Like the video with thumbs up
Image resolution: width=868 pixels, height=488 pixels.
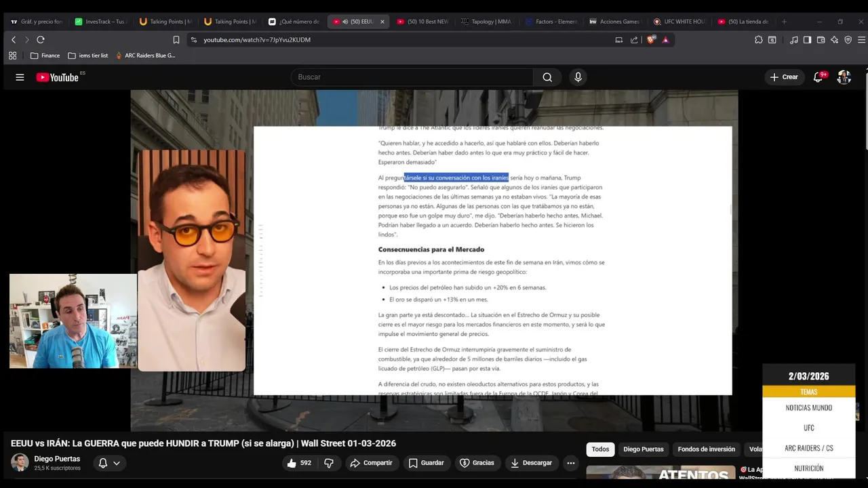[298, 463]
